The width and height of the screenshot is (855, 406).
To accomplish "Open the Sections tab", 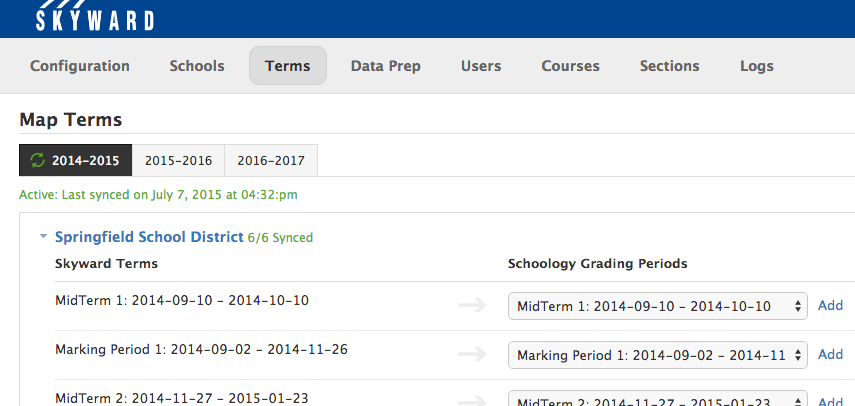I will click(669, 66).
